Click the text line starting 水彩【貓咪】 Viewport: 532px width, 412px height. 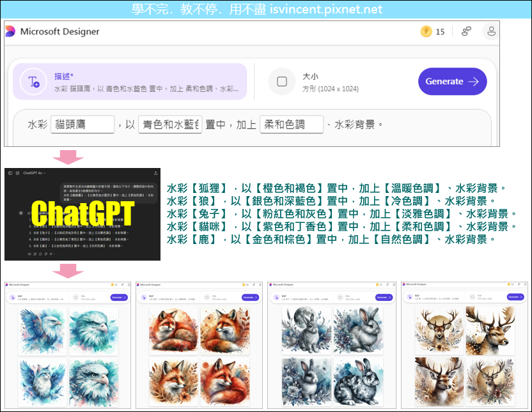(341, 226)
